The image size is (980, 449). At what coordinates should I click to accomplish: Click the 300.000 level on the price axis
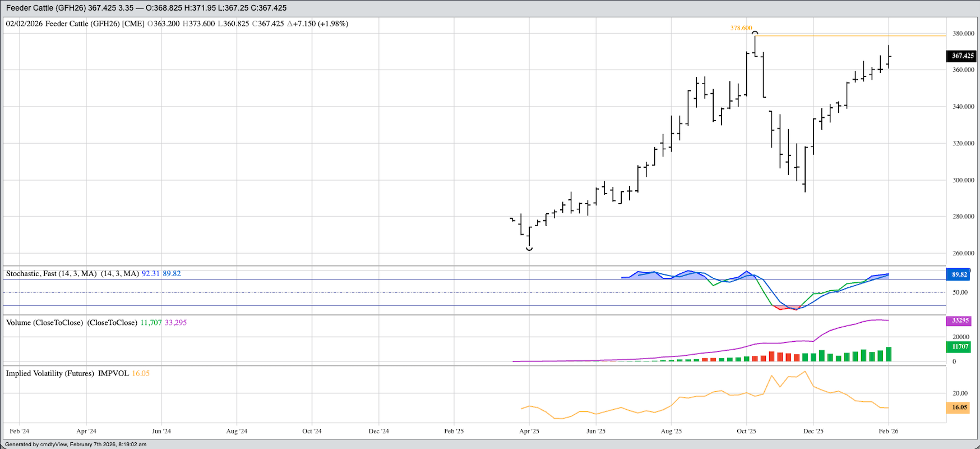click(963, 180)
